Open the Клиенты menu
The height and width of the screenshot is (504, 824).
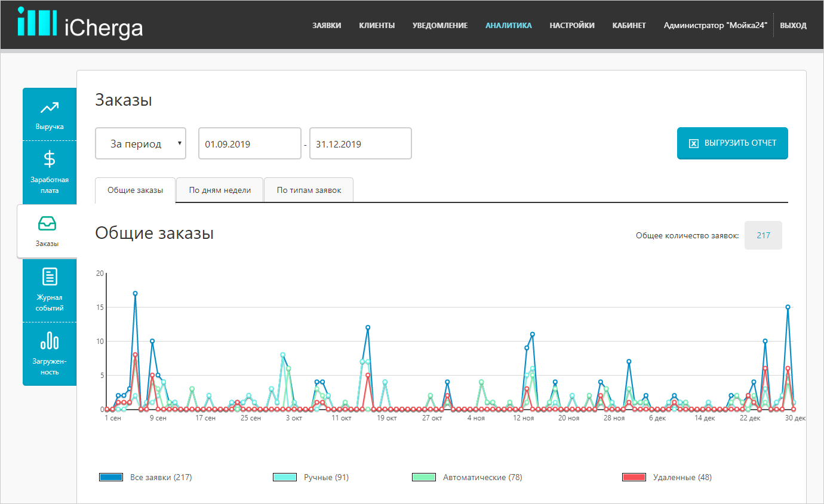point(377,25)
